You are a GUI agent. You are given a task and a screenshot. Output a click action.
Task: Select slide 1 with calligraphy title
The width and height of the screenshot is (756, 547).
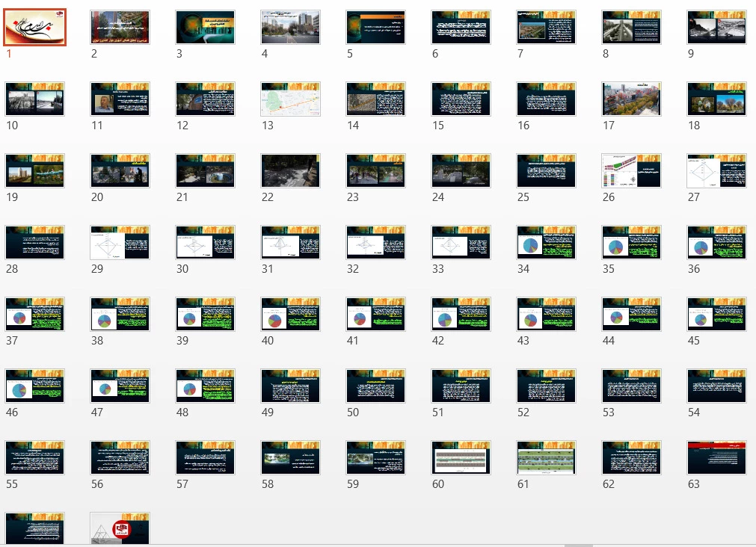35,28
